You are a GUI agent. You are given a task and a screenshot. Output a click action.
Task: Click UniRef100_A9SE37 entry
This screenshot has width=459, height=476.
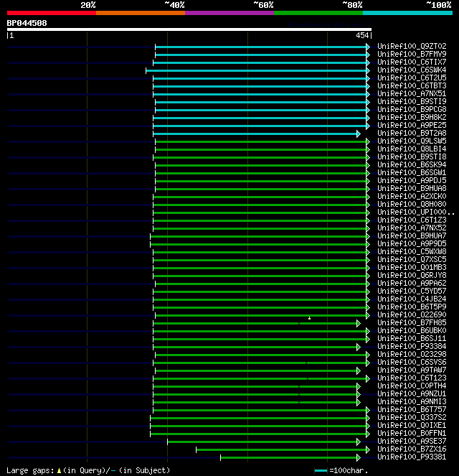tap(412, 441)
